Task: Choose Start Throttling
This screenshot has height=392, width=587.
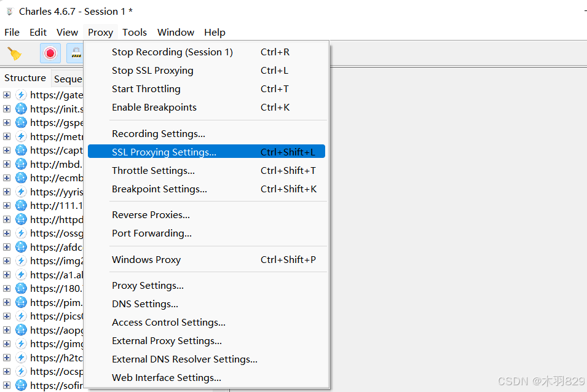Action: [207, 88]
